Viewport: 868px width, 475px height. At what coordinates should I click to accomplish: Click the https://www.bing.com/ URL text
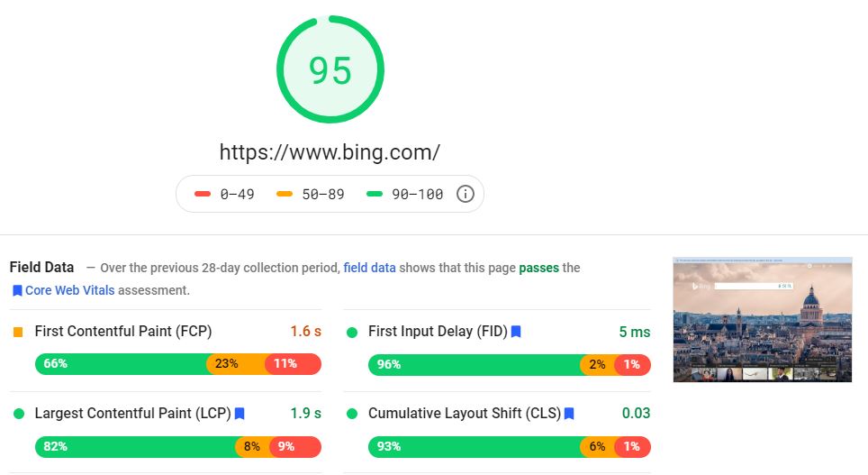[x=330, y=151]
